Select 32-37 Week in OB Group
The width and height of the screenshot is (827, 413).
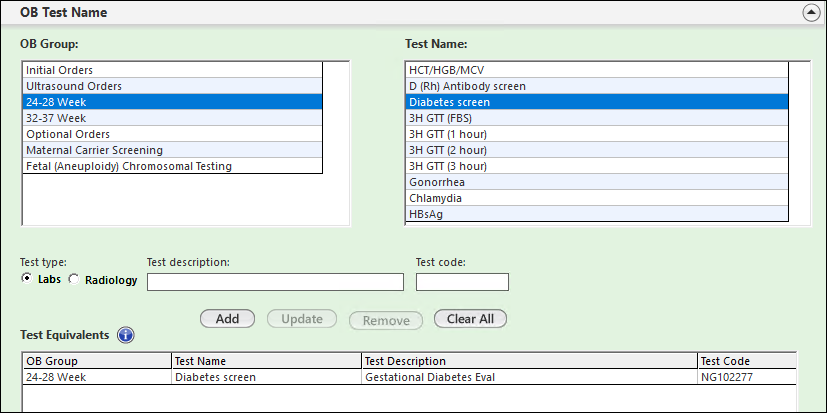click(x=172, y=118)
